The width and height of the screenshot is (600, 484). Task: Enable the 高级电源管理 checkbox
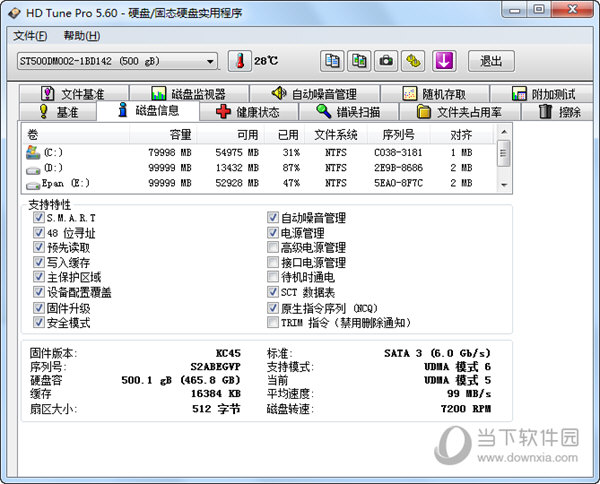point(272,248)
